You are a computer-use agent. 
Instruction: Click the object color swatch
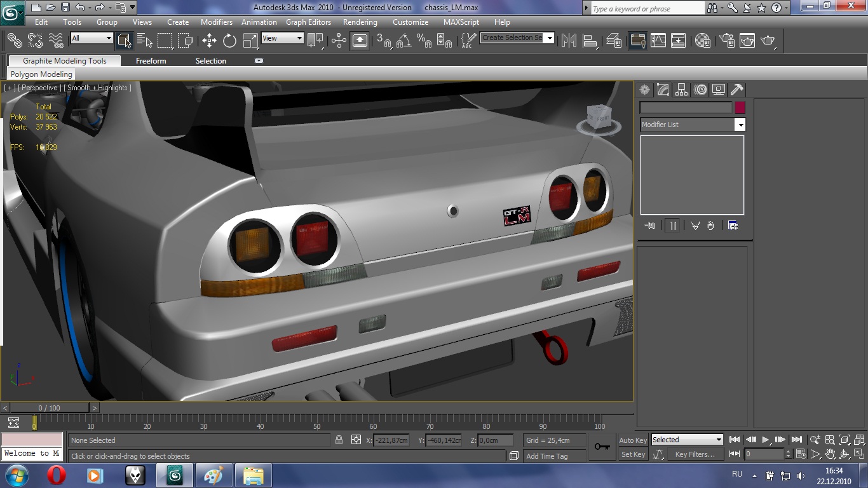740,108
